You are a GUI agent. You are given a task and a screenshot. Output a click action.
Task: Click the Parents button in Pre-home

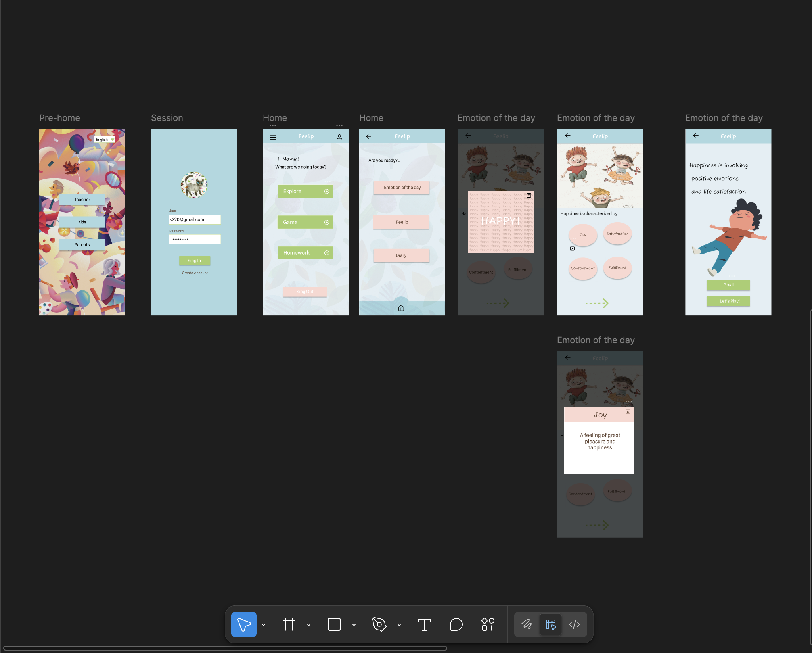pos(82,245)
